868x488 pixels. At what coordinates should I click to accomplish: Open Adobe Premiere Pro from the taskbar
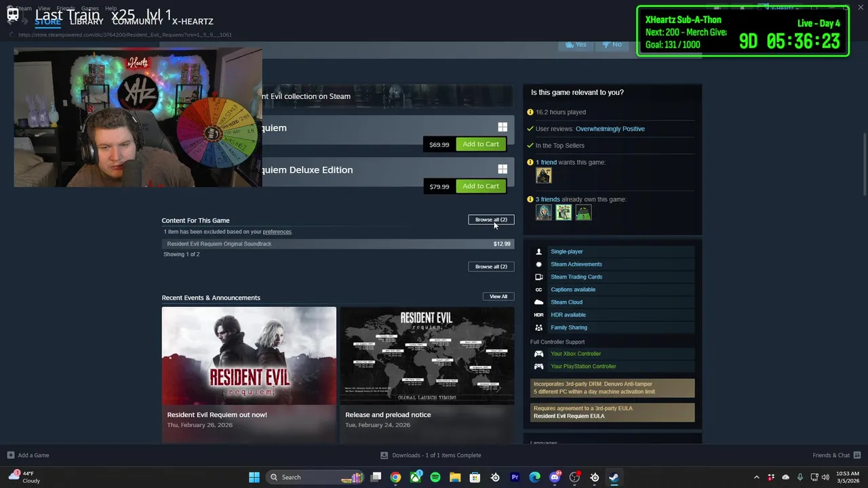[515, 477]
